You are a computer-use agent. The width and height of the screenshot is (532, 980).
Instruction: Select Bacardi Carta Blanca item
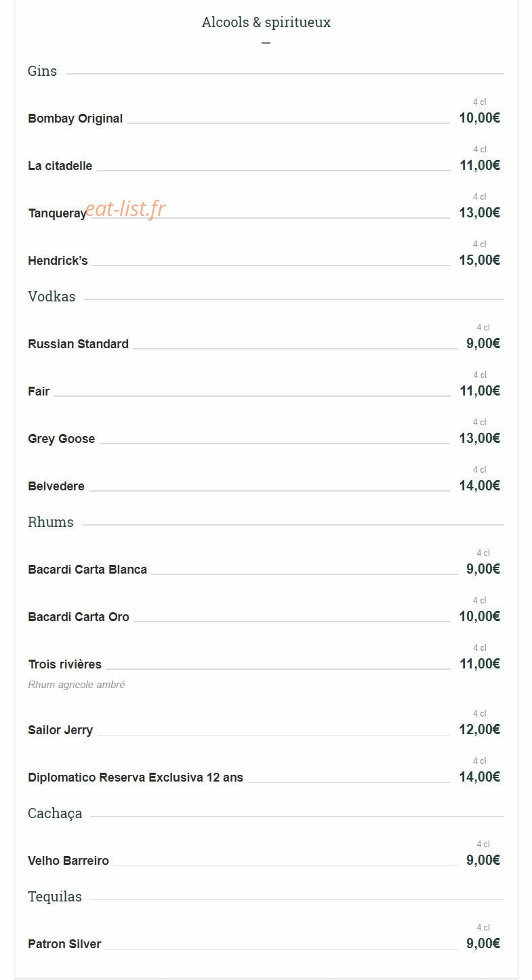(87, 570)
